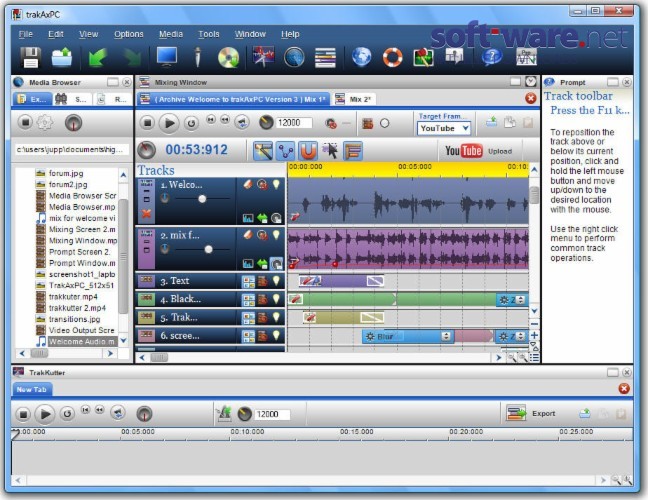Click the eraser icon on track 1 Welco
The image size is (648, 500).
click(248, 184)
